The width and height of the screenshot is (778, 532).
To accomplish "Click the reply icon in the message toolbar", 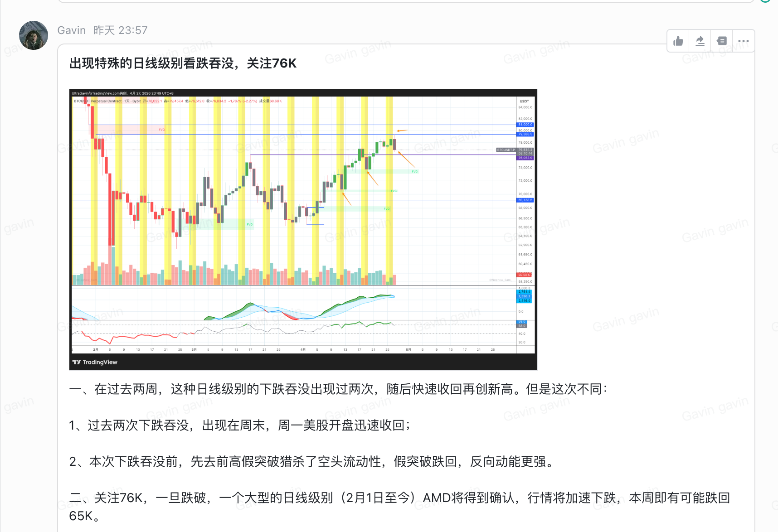I will click(x=722, y=41).
